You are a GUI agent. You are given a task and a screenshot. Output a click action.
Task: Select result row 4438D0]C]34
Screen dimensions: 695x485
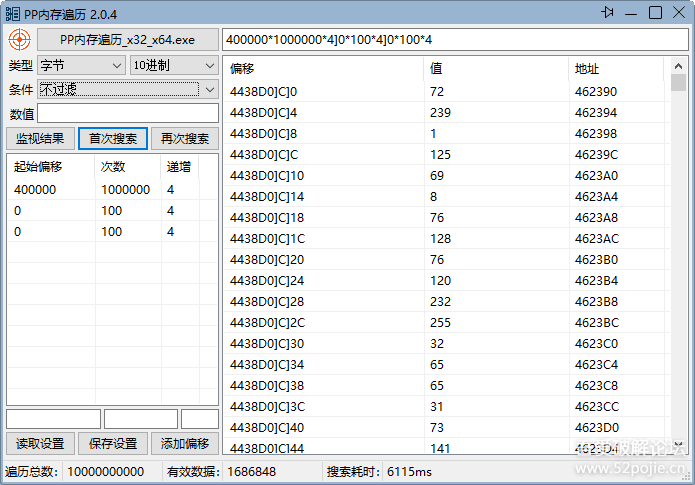(x=447, y=364)
